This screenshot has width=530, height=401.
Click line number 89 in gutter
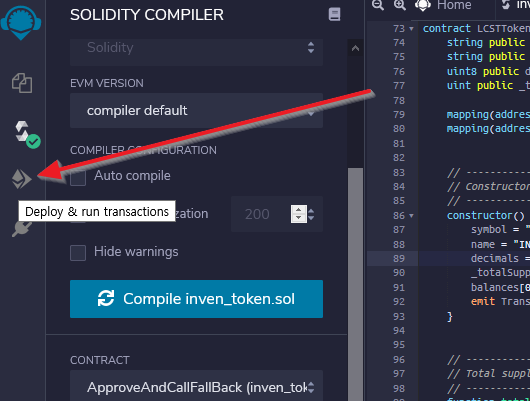(399, 259)
